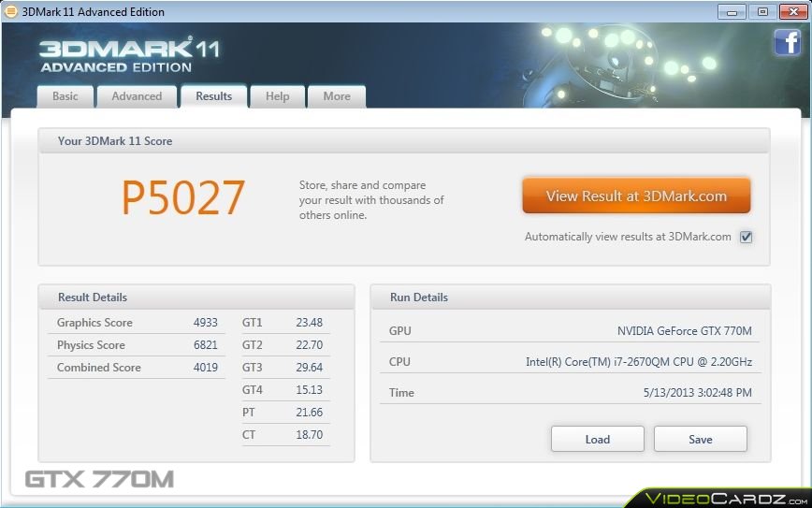Click the Graphics Score label
This screenshot has height=508, width=812.
pyautogui.click(x=94, y=323)
